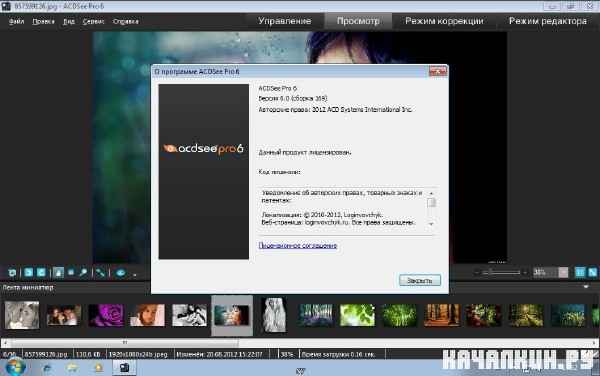Click the filmstrip scrollbar right arrow

tap(595, 342)
